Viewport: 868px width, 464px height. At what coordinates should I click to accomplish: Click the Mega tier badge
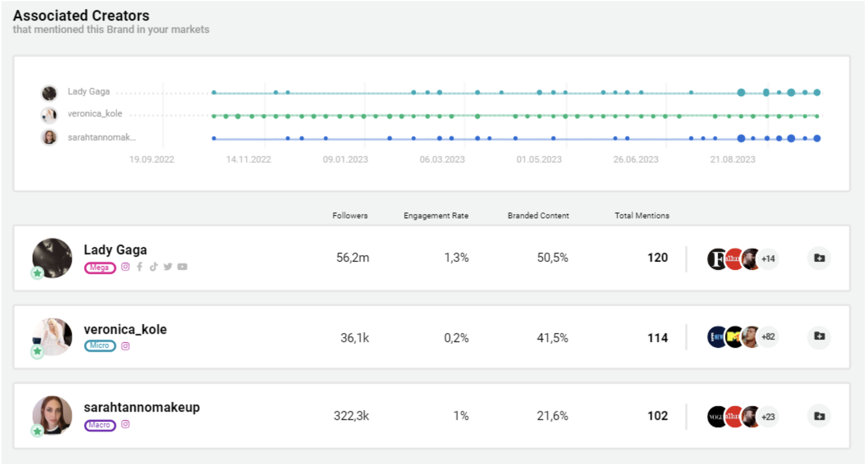pyautogui.click(x=100, y=268)
